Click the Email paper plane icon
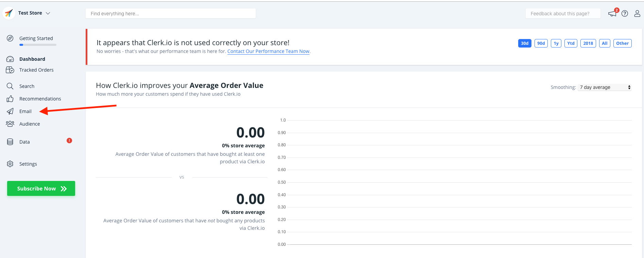Viewport: 644px width, 258px height. tap(10, 111)
